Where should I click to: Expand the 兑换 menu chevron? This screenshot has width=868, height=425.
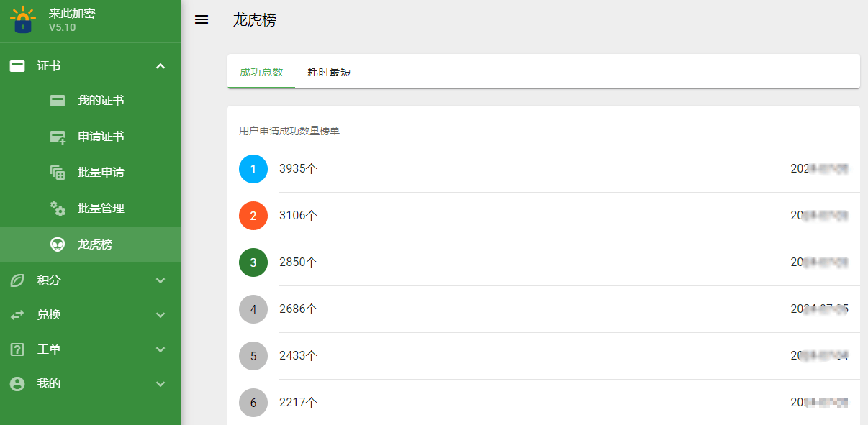(x=161, y=315)
